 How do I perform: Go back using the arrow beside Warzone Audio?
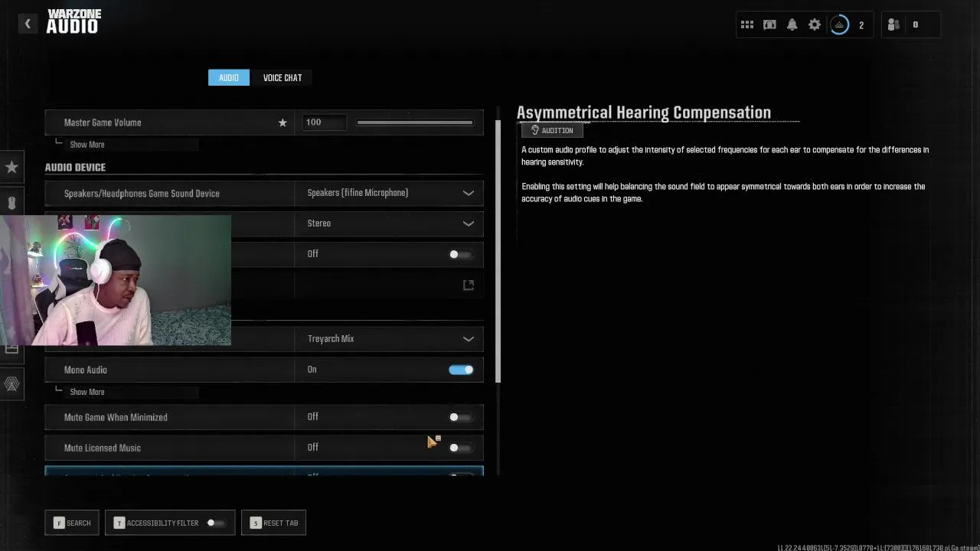28,24
